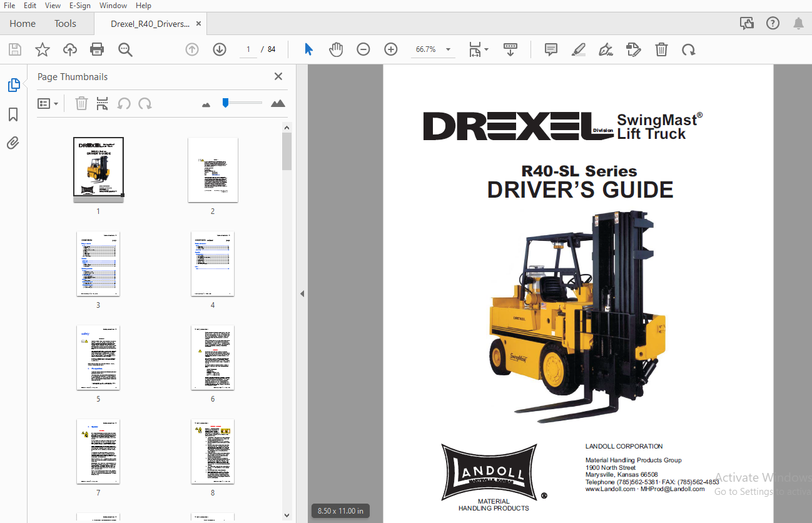This screenshot has height=523, width=812.
Task: Select page 6 thumbnail
Action: tap(213, 357)
